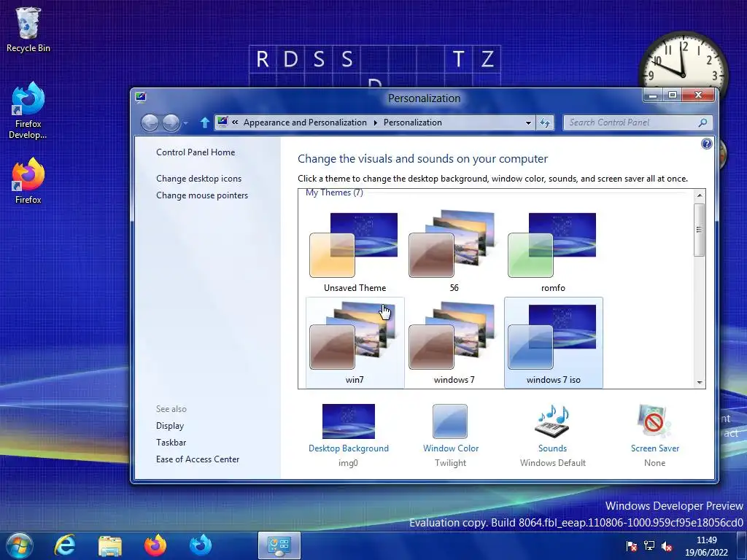Open the Help question-mark icon
Image resolution: width=747 pixels, height=560 pixels.
point(706,144)
